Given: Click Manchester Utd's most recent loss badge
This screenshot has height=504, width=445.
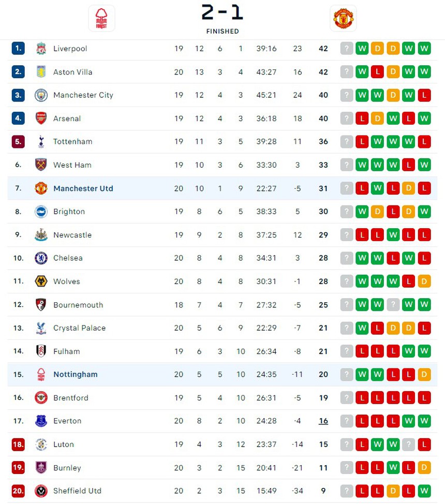Looking at the screenshot, I should [x=362, y=188].
